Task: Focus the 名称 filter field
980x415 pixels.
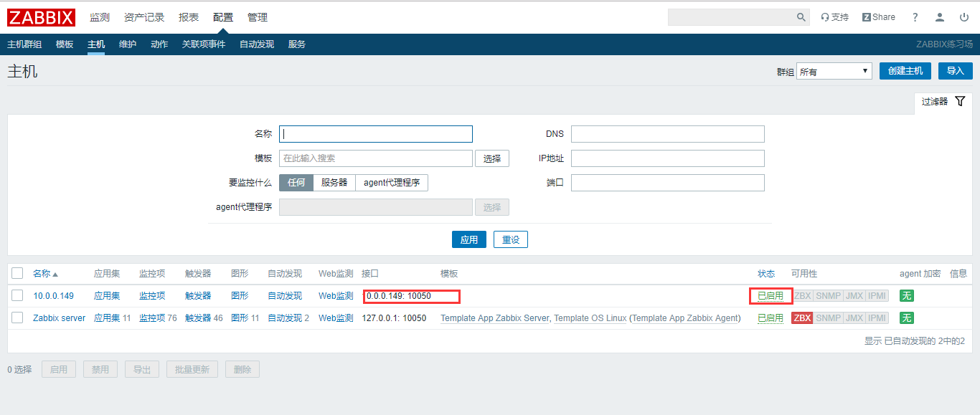Action: 376,134
